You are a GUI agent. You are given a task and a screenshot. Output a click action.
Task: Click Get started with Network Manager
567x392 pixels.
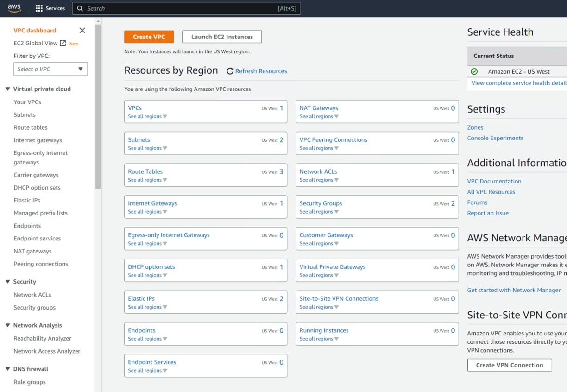click(514, 290)
